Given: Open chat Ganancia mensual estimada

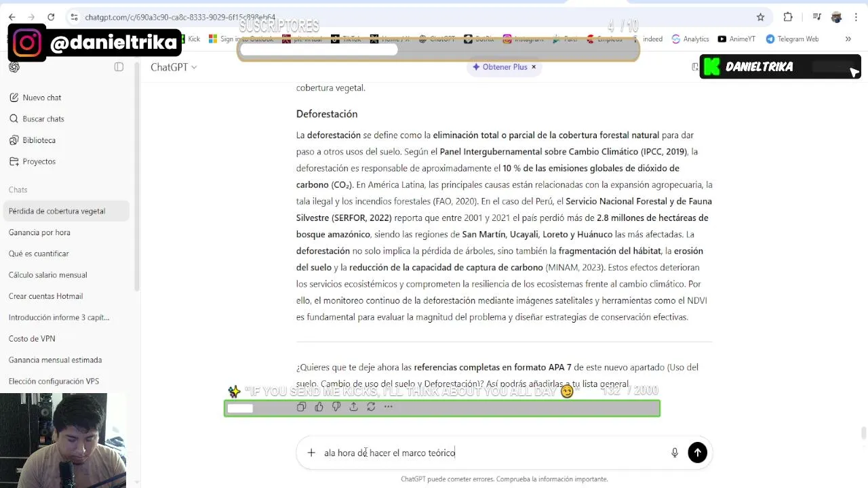Looking at the screenshot, I should click(66, 360).
